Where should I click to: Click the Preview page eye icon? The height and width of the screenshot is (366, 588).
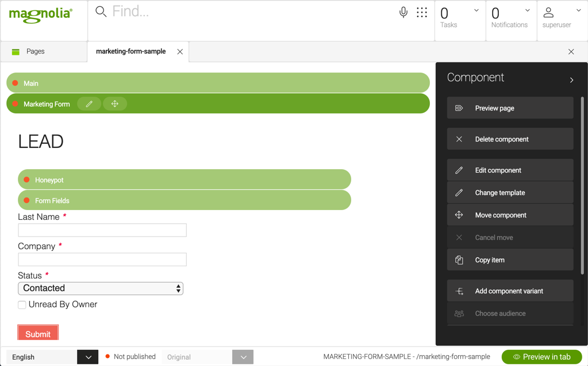click(x=459, y=108)
